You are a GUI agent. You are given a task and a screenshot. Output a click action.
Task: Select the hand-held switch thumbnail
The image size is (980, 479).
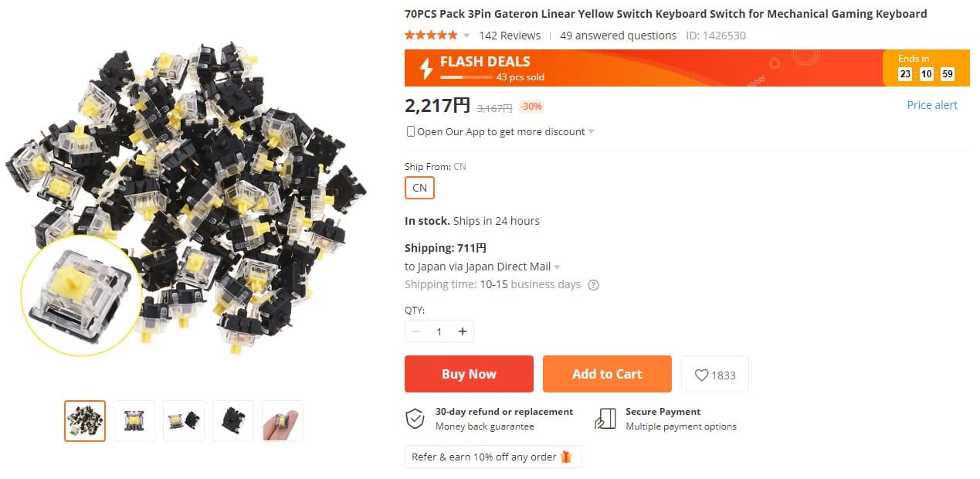[283, 421]
